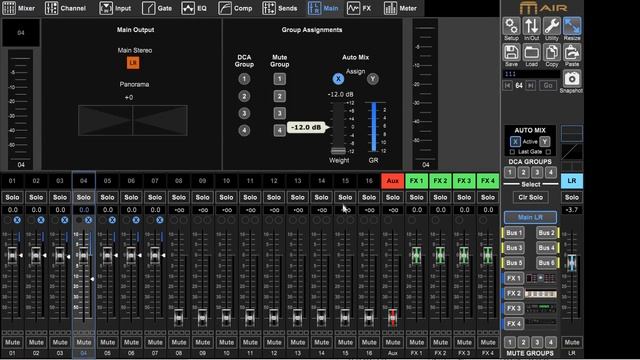Image resolution: width=640 pixels, height=360 pixels.
Task: Open FX 1 effect thumbnail
Action: 540,278
